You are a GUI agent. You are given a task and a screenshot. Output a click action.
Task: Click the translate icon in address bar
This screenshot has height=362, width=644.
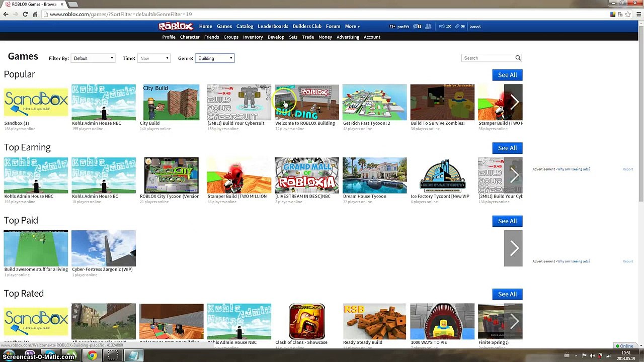coord(620,14)
